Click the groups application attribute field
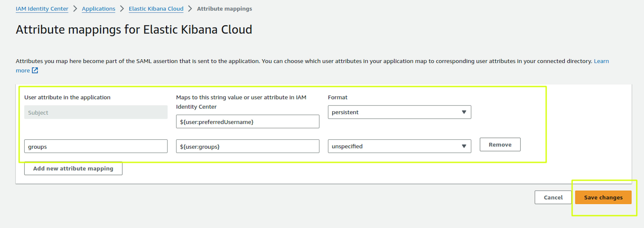Image resolution: width=644 pixels, height=228 pixels. tap(96, 146)
